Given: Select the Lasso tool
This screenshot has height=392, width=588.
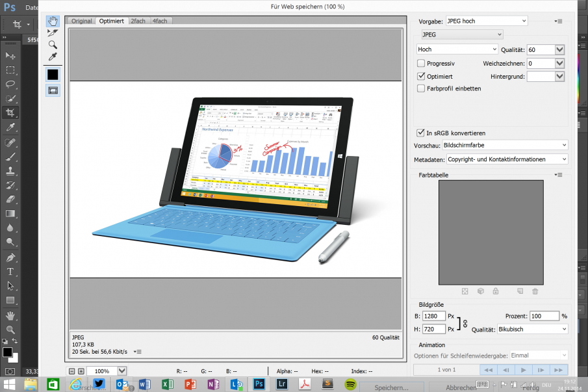Looking at the screenshot, I should point(10,85).
